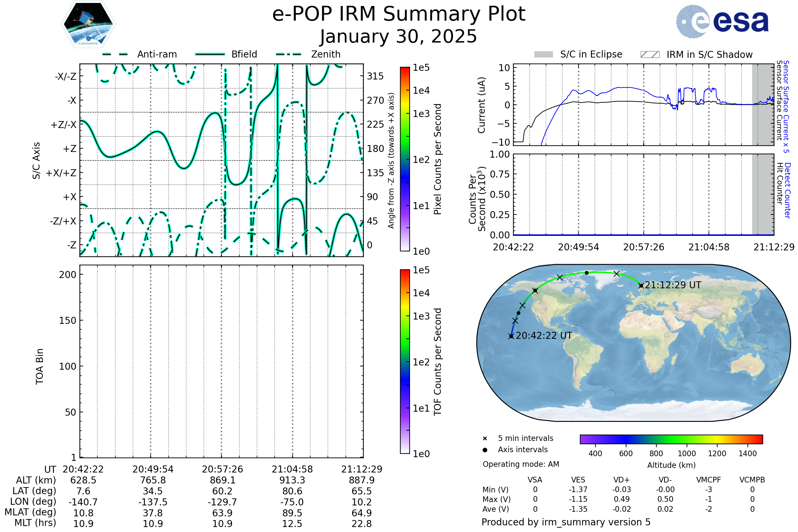Click the TOA Bin axis label
The image size is (798, 532).
pos(39,366)
